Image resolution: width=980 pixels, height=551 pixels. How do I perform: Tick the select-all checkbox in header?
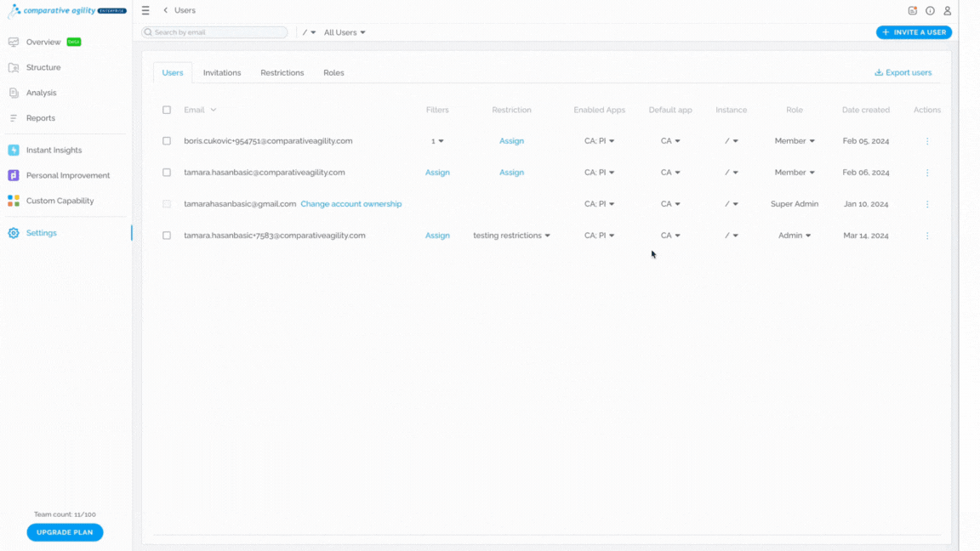click(167, 110)
